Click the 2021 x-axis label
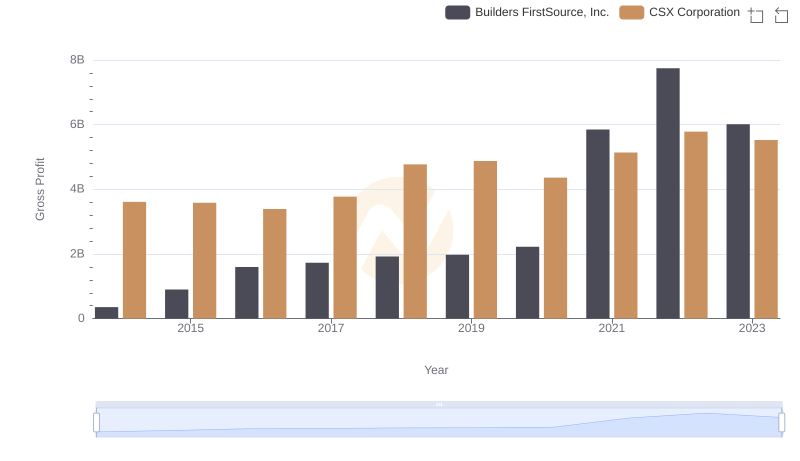This screenshot has width=800, height=461. 611,328
